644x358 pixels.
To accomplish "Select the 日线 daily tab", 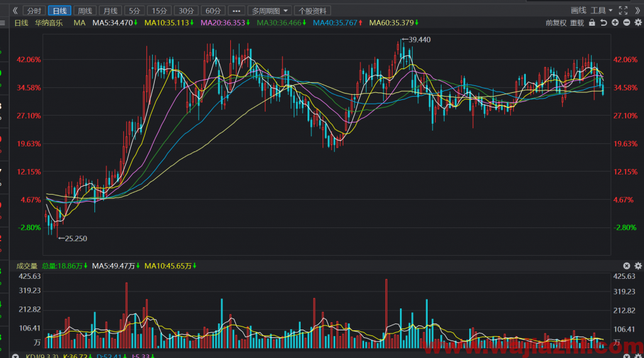I will pyautogui.click(x=60, y=11).
